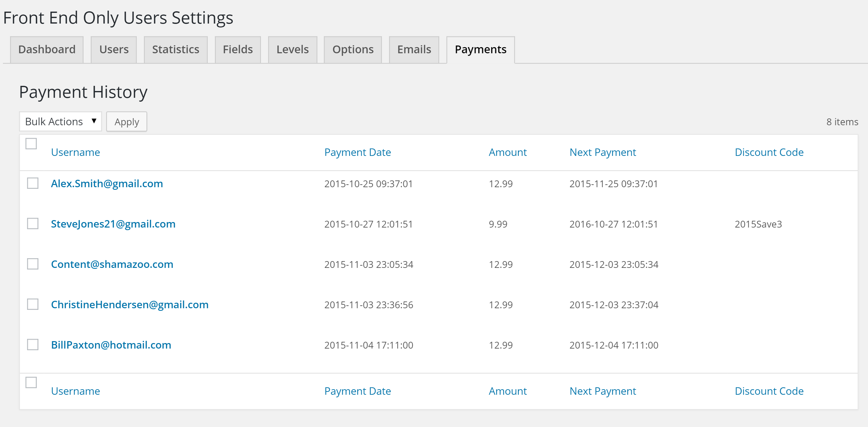This screenshot has height=427, width=868.
Task: Switch to the Emails tab
Action: click(x=414, y=49)
